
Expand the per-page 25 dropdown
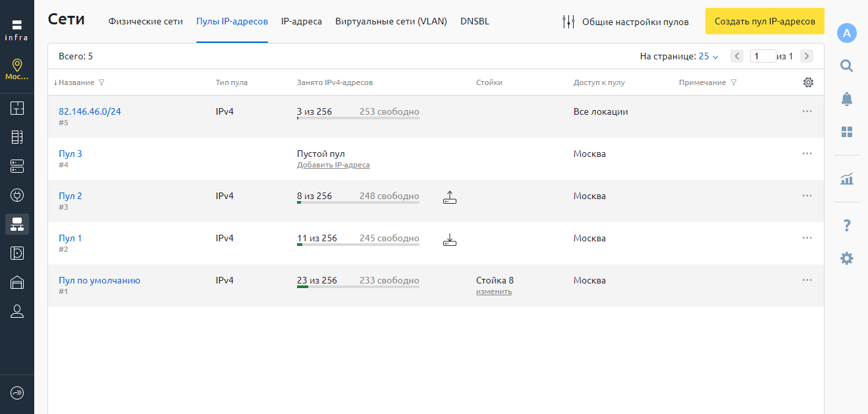point(708,57)
